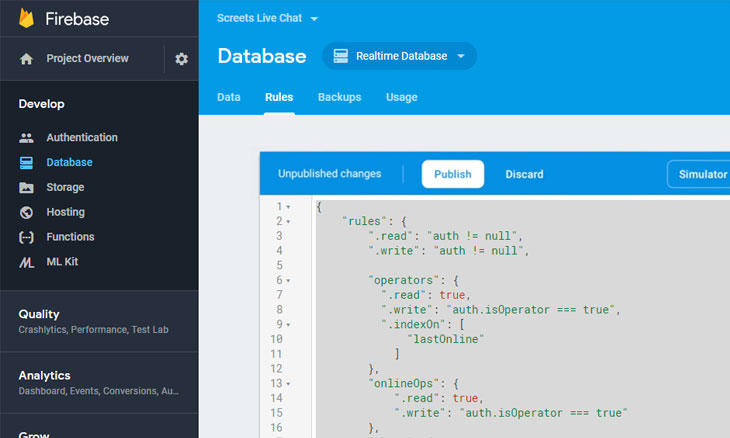730x438 pixels.
Task: Open project settings gear icon
Action: tap(181, 59)
